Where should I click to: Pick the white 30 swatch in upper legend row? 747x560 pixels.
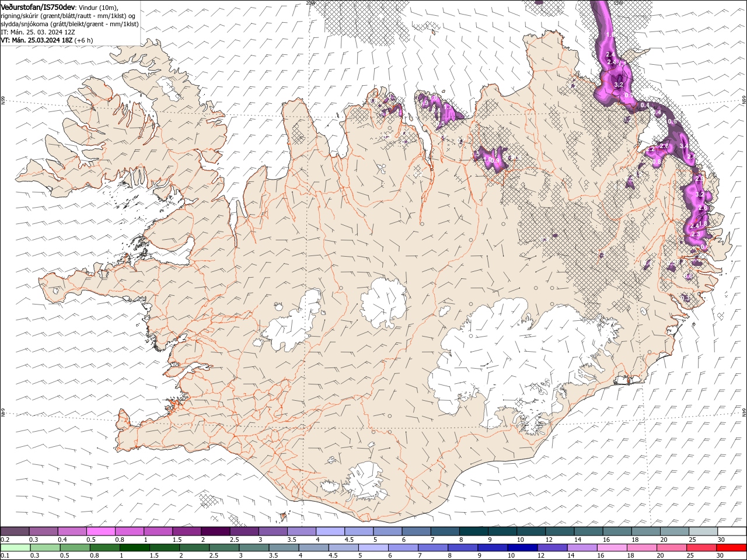pos(732,531)
